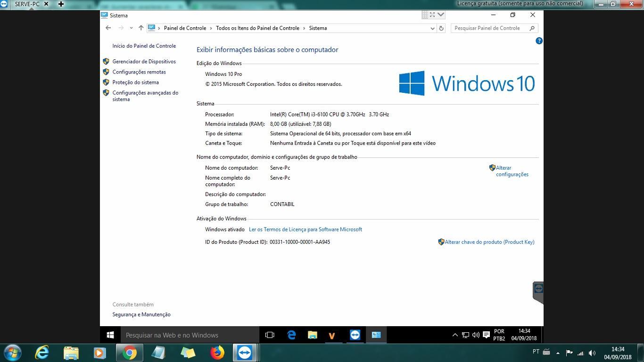
Task: Click Windows 10 Pro edition text
Action: pyautogui.click(x=223, y=74)
